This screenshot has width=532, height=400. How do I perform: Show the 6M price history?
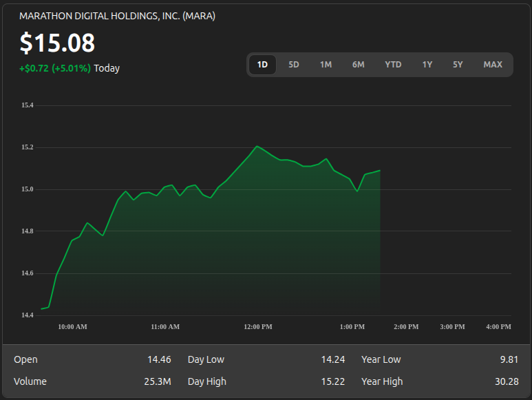(x=359, y=65)
